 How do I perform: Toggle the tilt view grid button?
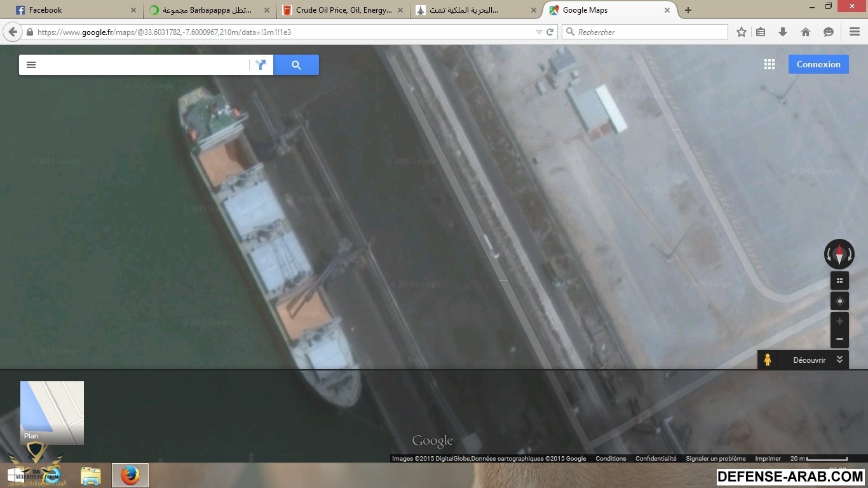click(839, 281)
